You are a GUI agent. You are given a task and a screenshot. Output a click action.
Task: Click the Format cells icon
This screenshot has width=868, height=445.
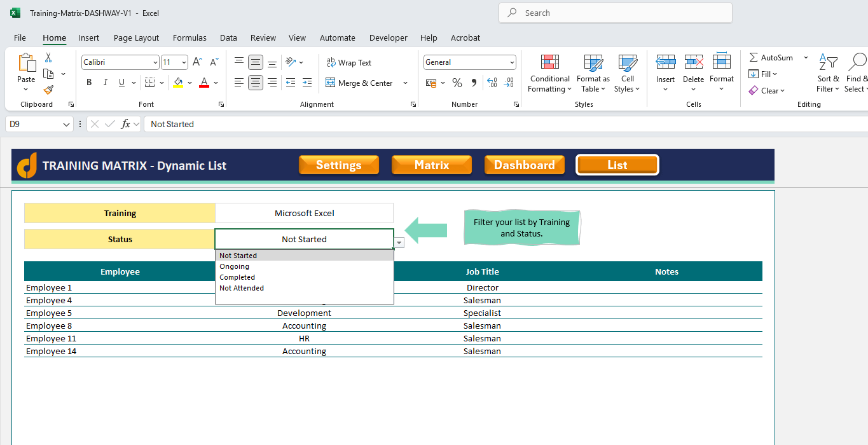coord(722,62)
